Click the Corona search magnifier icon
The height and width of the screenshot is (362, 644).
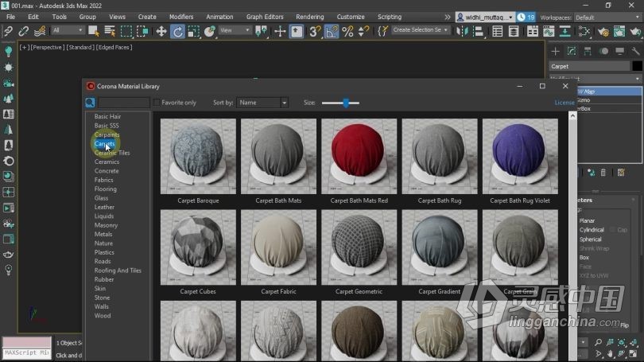point(90,103)
